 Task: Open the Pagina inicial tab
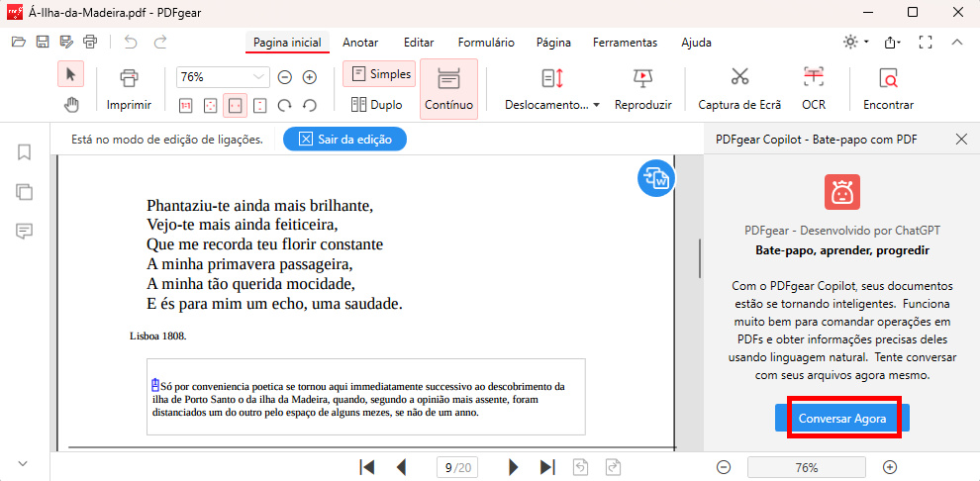(287, 43)
